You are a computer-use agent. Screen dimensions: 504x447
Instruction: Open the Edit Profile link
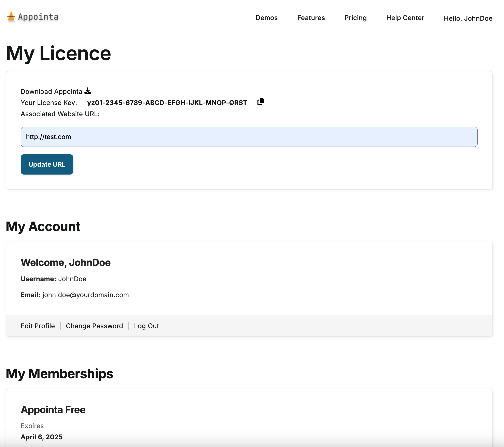coord(38,326)
